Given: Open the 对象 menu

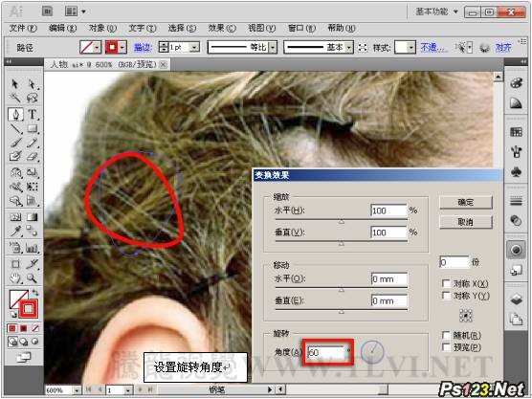Looking at the screenshot, I should click(x=102, y=28).
